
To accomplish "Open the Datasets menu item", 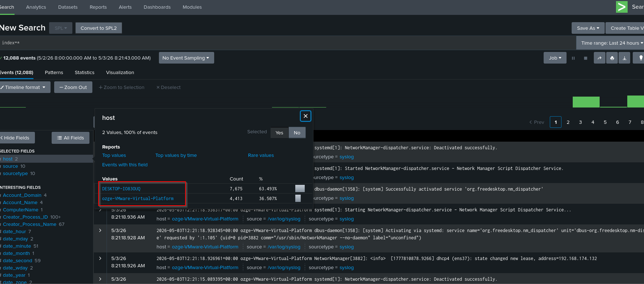I will click(68, 7).
